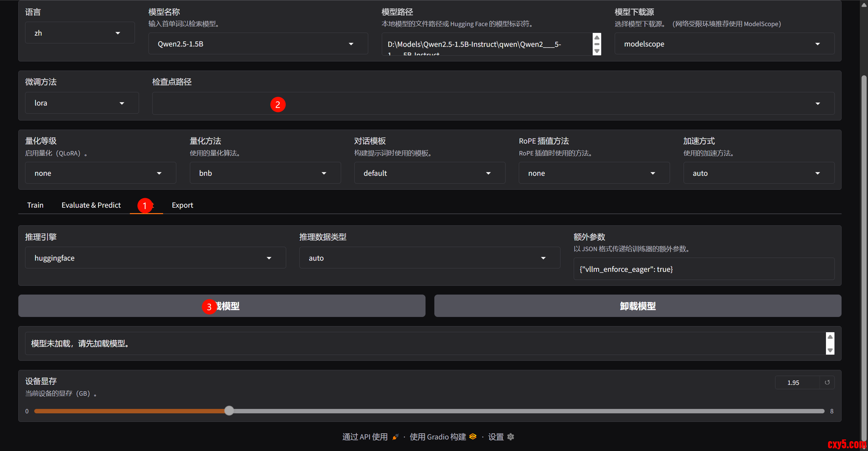868x451 pixels.
Task: Click the API rocket icon in footer
Action: (x=395, y=437)
